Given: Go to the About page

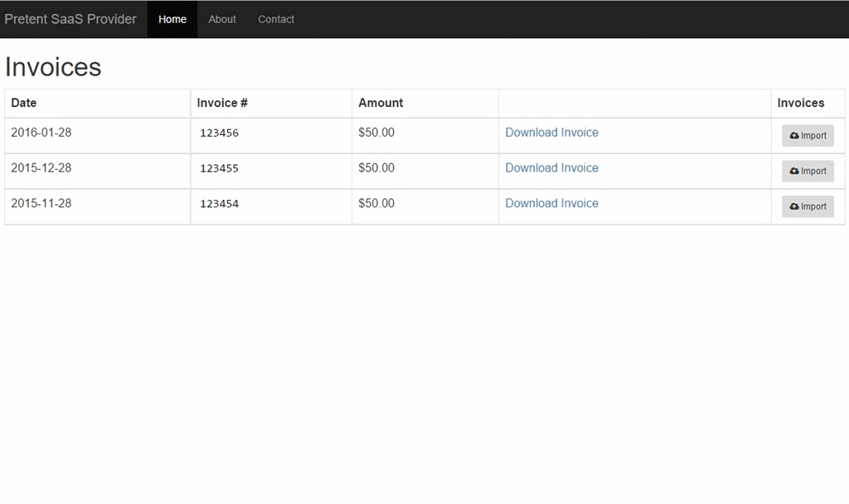Looking at the screenshot, I should (222, 19).
